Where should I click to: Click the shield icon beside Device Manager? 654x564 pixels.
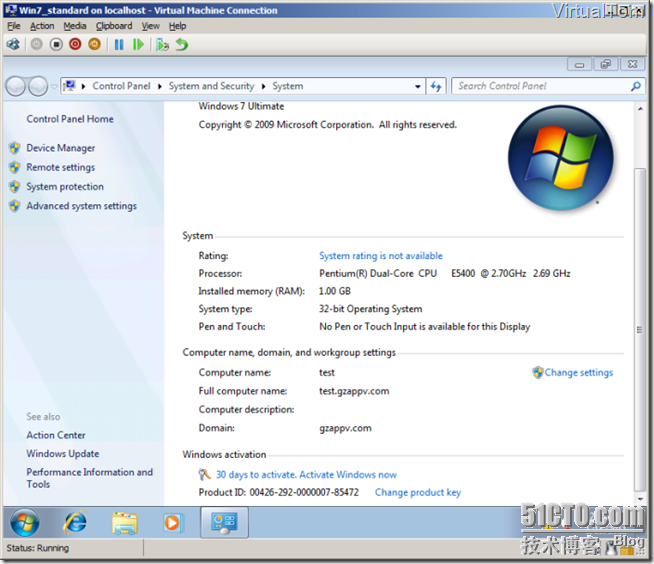15,148
